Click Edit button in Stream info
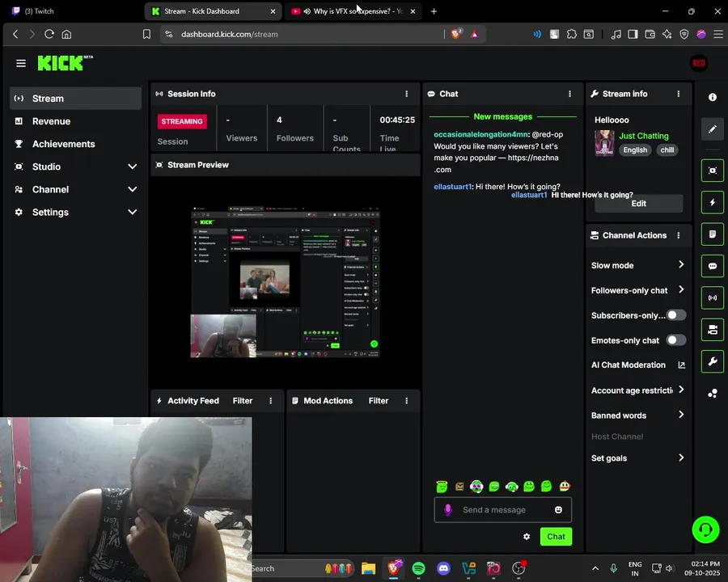 (x=638, y=203)
